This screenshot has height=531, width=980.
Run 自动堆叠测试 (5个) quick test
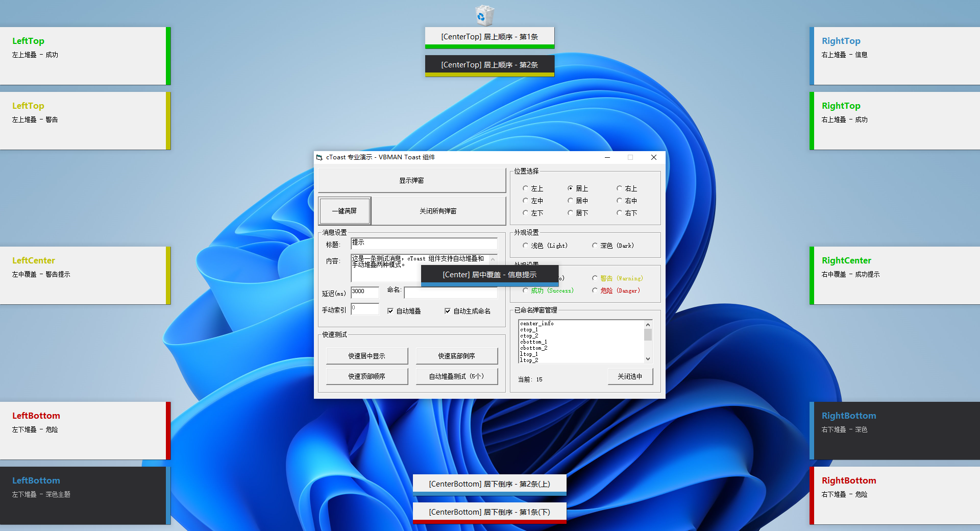click(x=456, y=376)
